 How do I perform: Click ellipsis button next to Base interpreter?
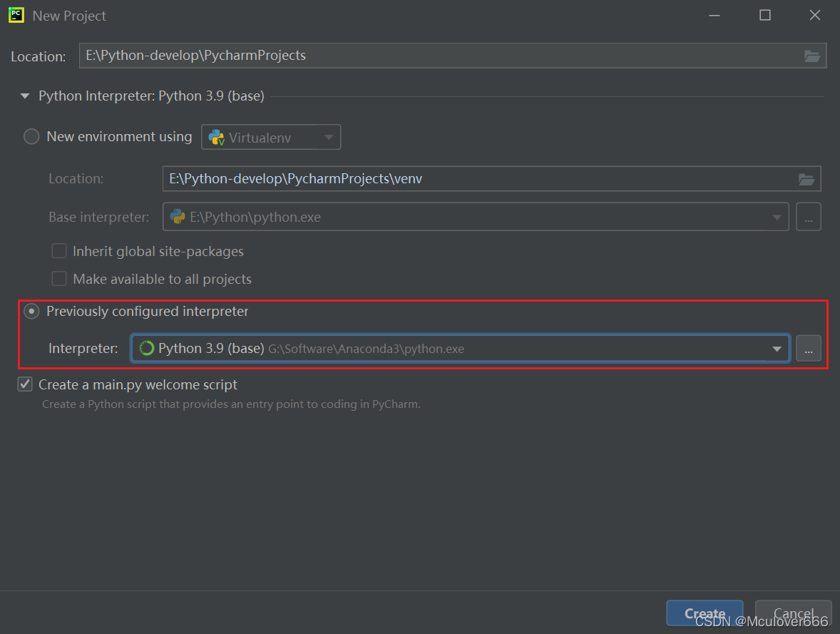coord(809,217)
